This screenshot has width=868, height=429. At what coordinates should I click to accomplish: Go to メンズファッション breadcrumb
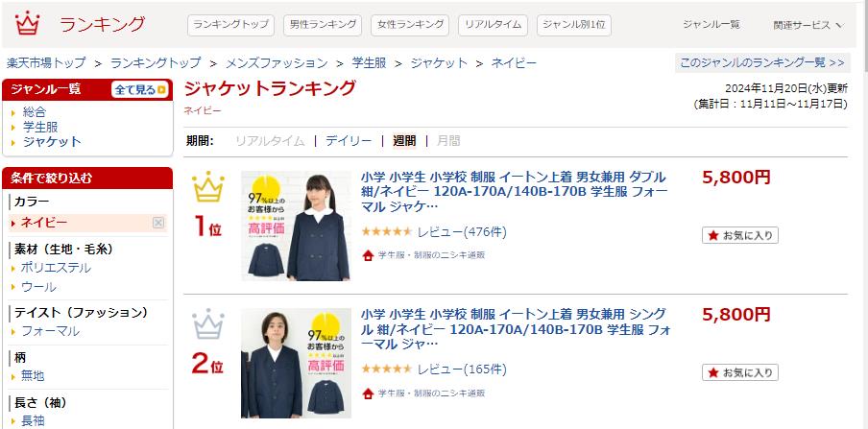coord(277,63)
